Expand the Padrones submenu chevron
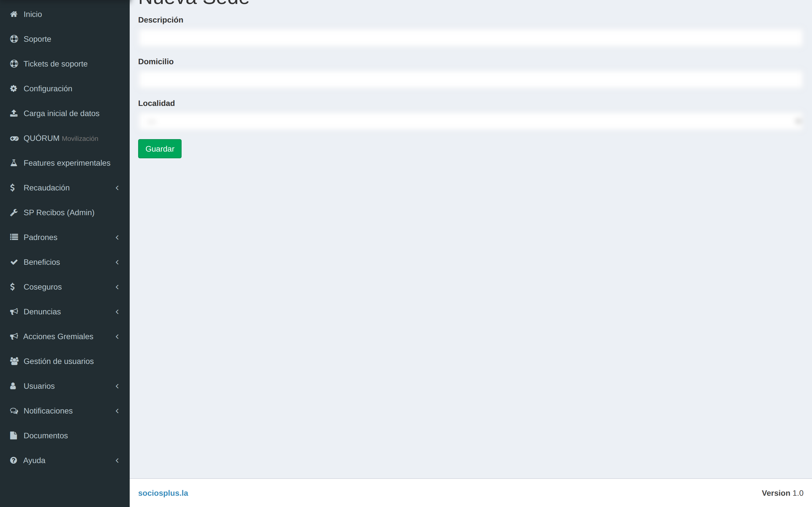The width and height of the screenshot is (812, 507). click(117, 237)
